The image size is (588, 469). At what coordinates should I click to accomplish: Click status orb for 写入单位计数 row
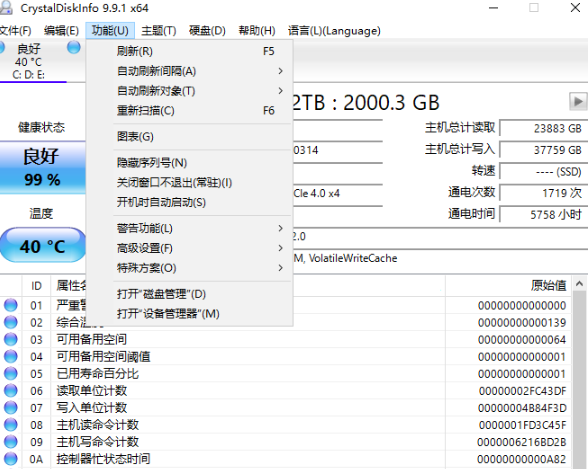[x=10, y=408]
